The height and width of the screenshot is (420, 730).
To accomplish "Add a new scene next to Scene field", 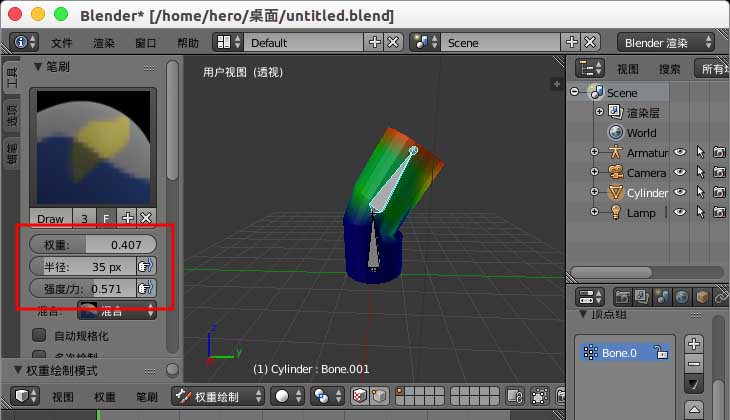I will 571,42.
